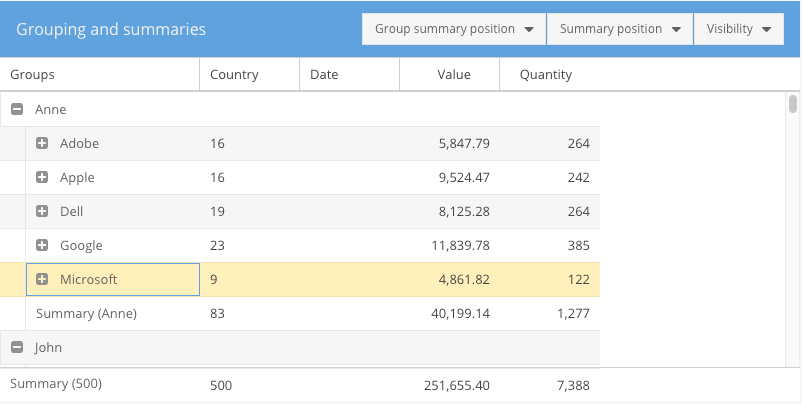Sort by the Value column header
The height and width of the screenshot is (404, 802).
[x=449, y=75]
